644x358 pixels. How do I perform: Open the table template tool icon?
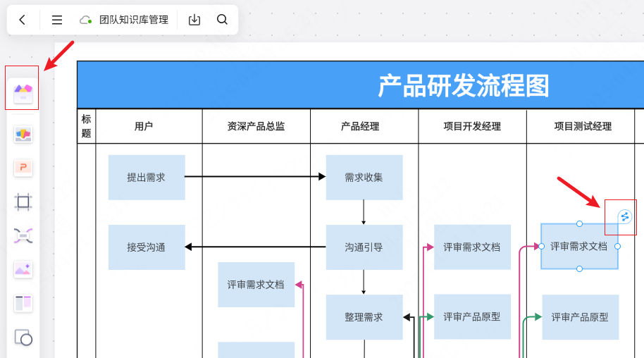click(23, 304)
